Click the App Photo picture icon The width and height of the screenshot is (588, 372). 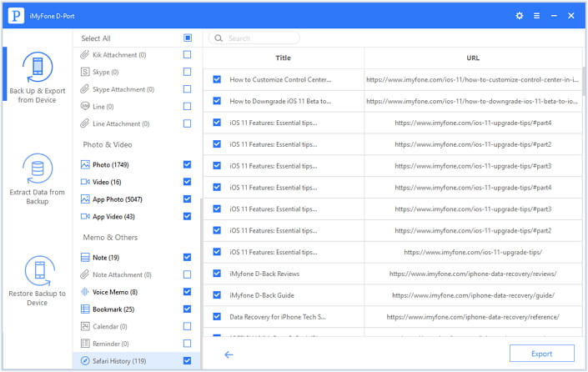click(85, 199)
